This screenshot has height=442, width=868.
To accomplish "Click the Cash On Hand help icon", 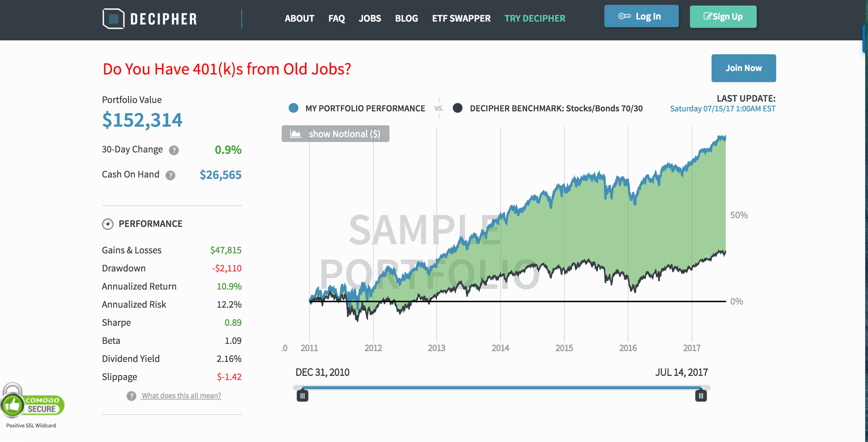I will pyautogui.click(x=170, y=175).
